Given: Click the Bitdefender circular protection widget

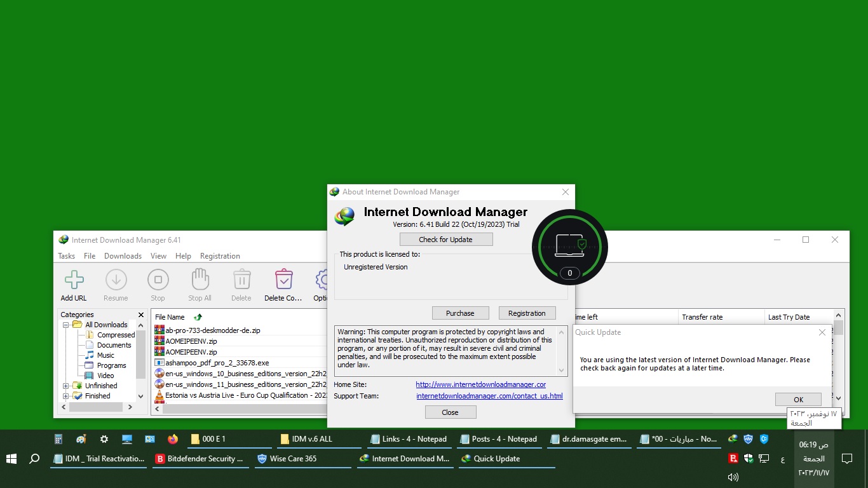Looking at the screenshot, I should (570, 247).
